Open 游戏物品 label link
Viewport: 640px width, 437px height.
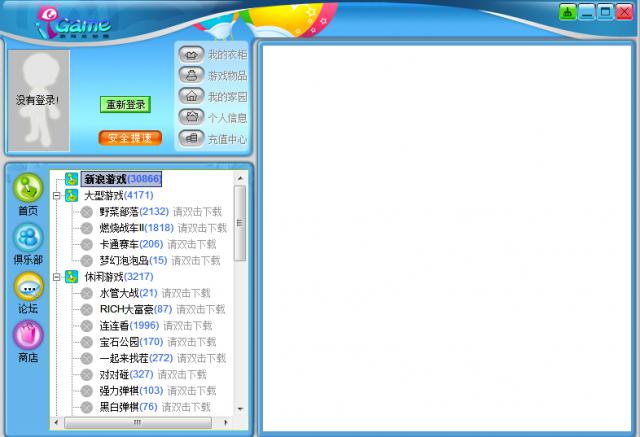click(x=227, y=75)
